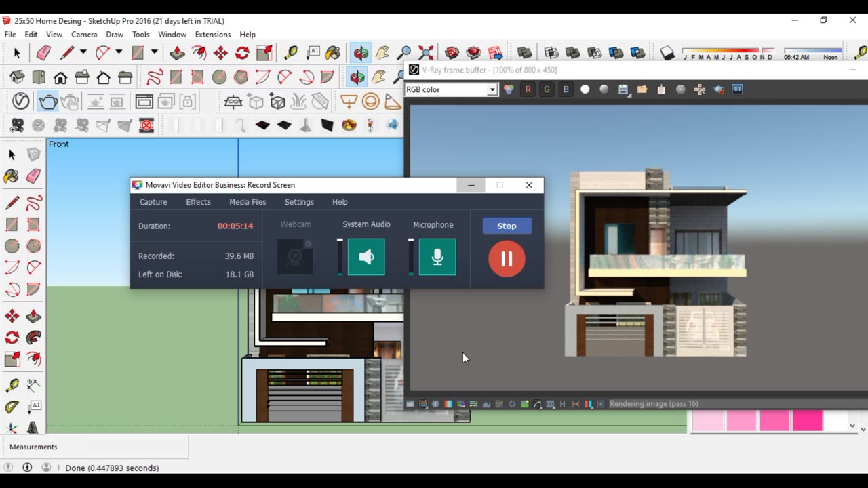Select the Tape Measure tool in top toolbar
The width and height of the screenshot is (868, 488).
[291, 53]
